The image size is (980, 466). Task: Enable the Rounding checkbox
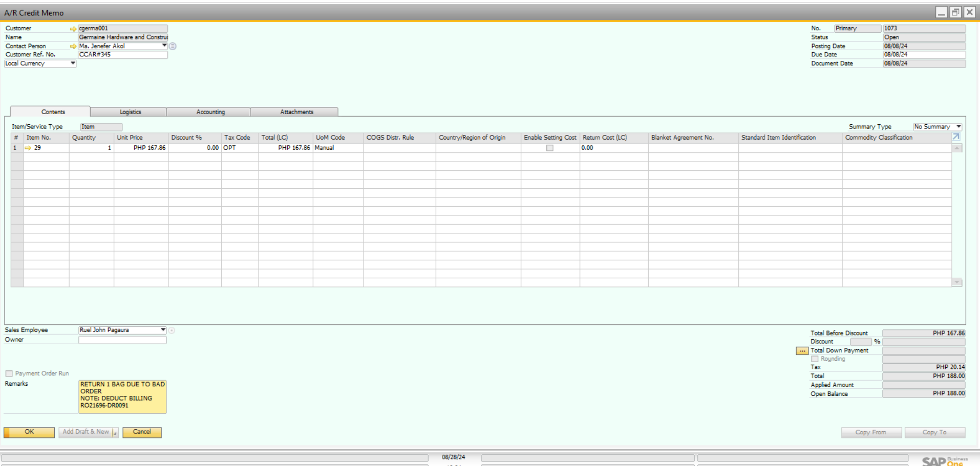click(815, 359)
